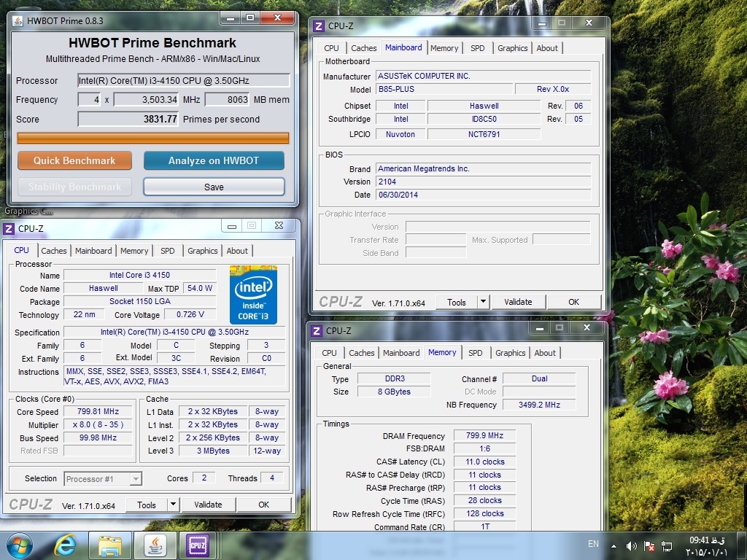Click BIOS version value 2104
This screenshot has width=747, height=560.
[x=484, y=182]
